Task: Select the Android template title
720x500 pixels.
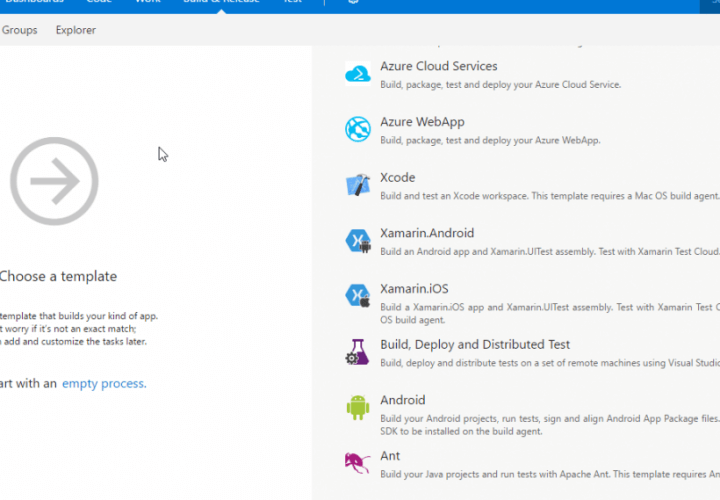Action: 403,400
